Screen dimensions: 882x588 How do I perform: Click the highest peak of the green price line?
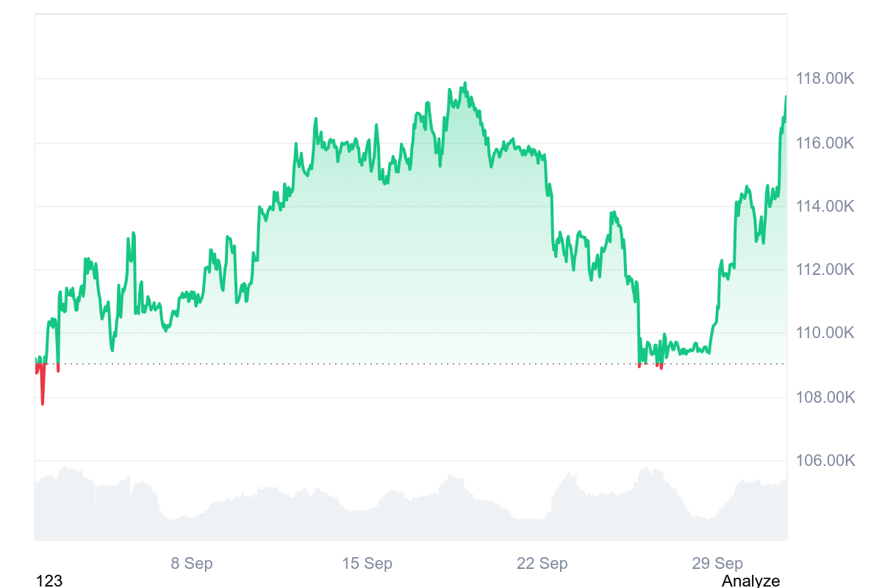(465, 84)
